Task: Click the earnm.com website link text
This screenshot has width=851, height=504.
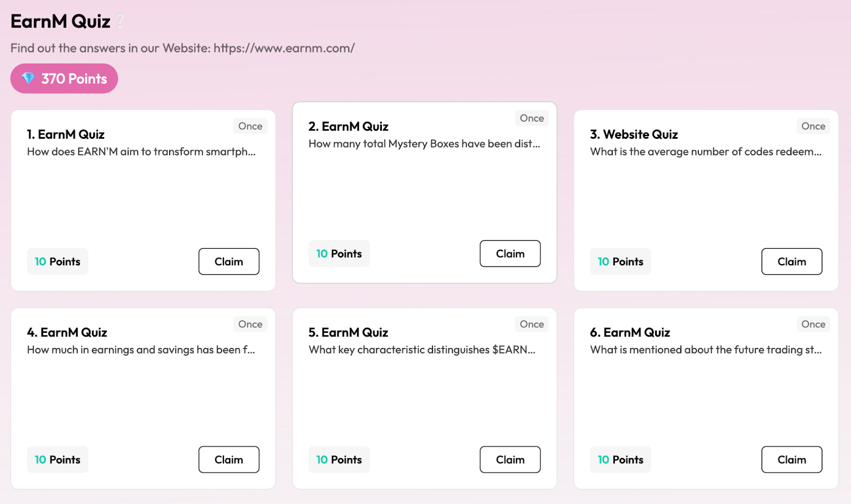Action: click(x=284, y=48)
